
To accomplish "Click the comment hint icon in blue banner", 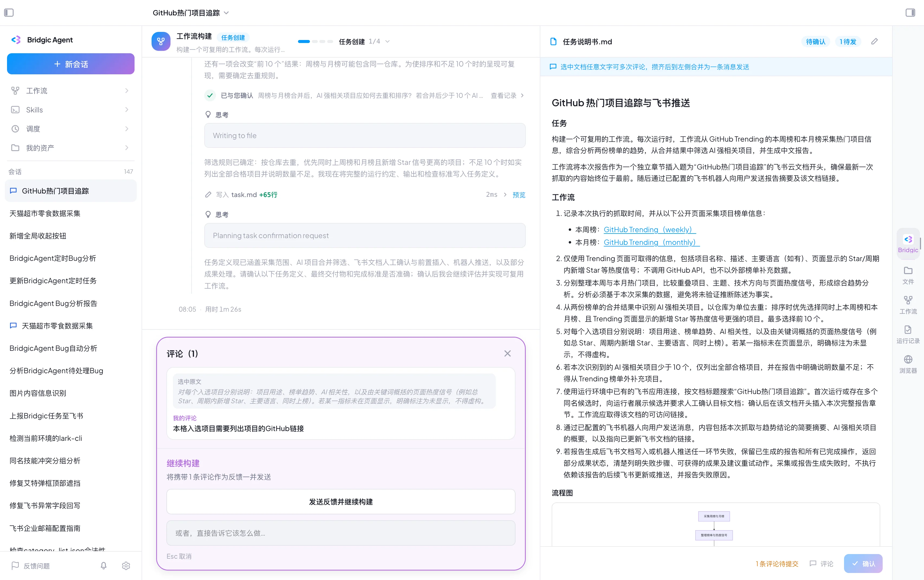I will (553, 67).
